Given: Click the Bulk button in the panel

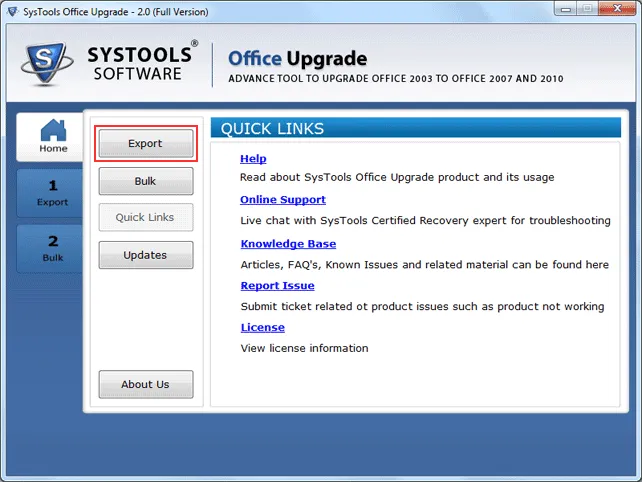Looking at the screenshot, I should (146, 181).
